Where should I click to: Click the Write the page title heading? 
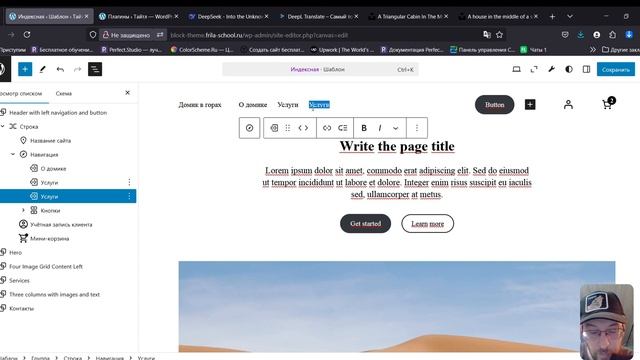tap(397, 147)
